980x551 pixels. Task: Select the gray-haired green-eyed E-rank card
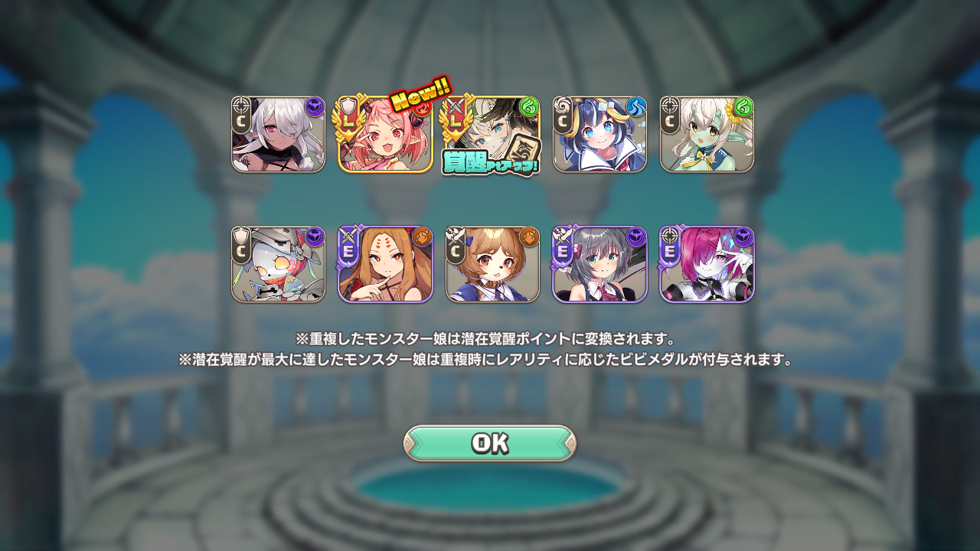[600, 264]
